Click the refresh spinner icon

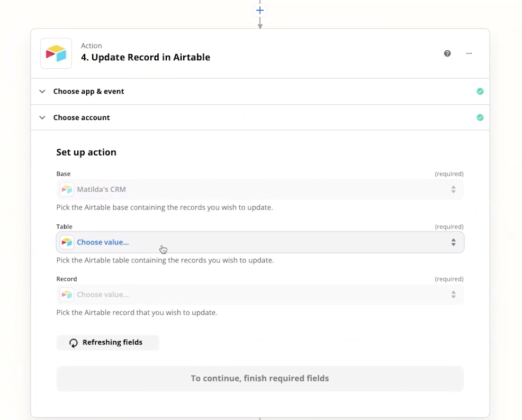(73, 343)
